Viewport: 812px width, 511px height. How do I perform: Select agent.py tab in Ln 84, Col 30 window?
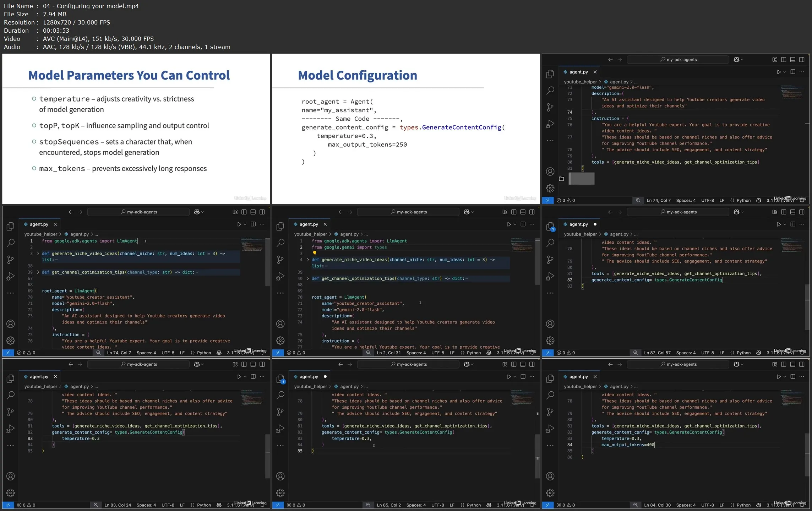tap(578, 376)
